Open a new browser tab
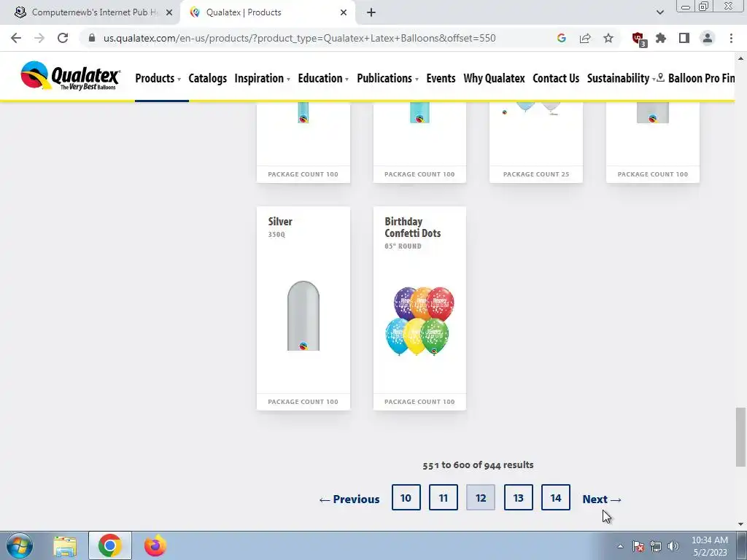 coord(371,12)
